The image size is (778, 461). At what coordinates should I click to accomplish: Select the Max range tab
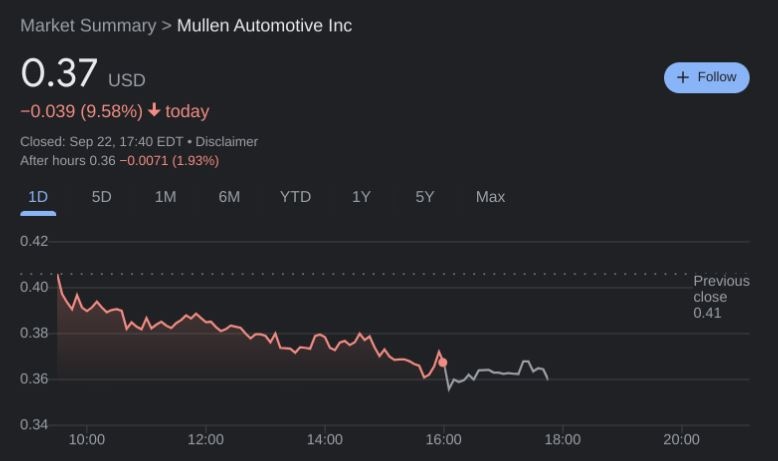pyautogui.click(x=490, y=197)
